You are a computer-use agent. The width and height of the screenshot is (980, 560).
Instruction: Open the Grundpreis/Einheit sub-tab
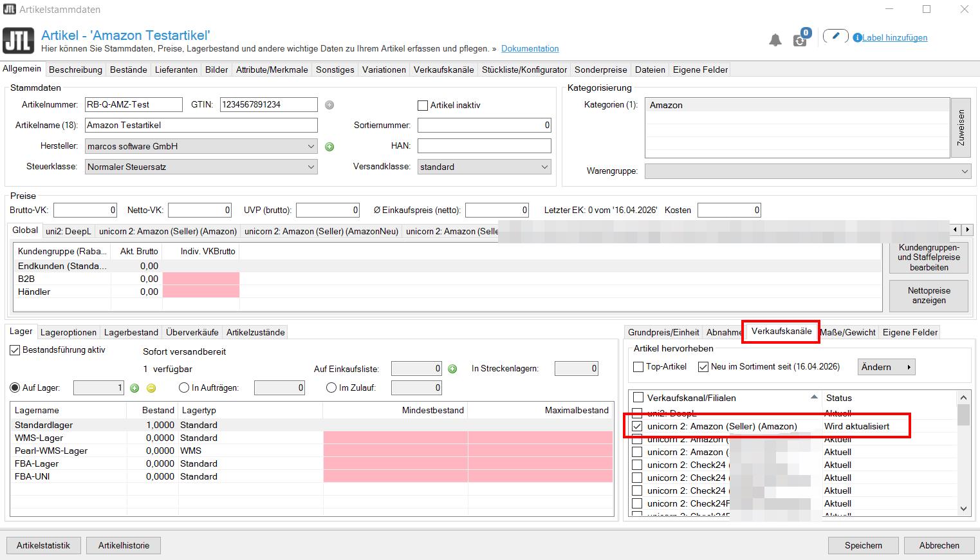pos(663,332)
